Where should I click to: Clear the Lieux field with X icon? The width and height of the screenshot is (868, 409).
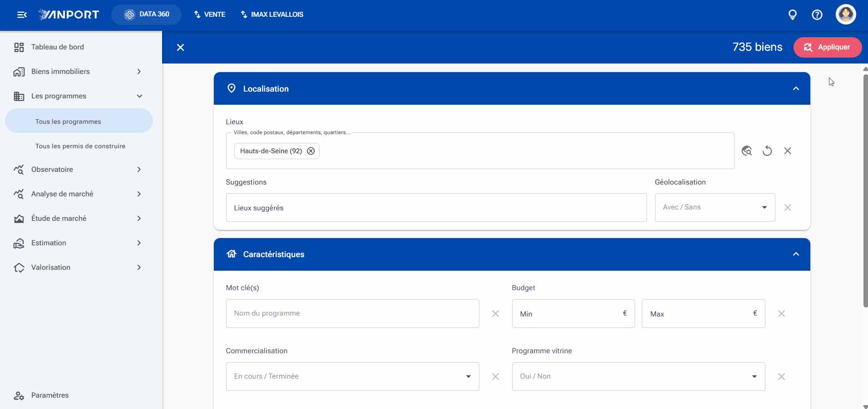(x=788, y=151)
